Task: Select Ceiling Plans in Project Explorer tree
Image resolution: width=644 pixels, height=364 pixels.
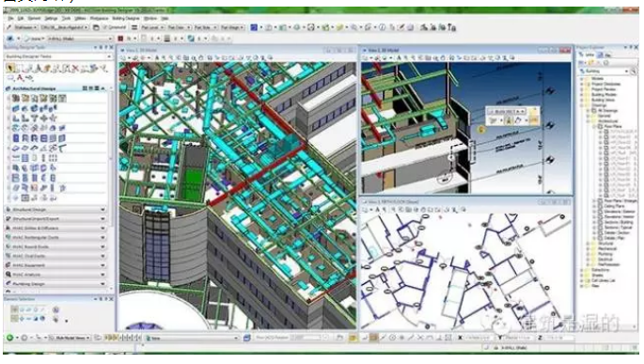Action: click(615, 206)
